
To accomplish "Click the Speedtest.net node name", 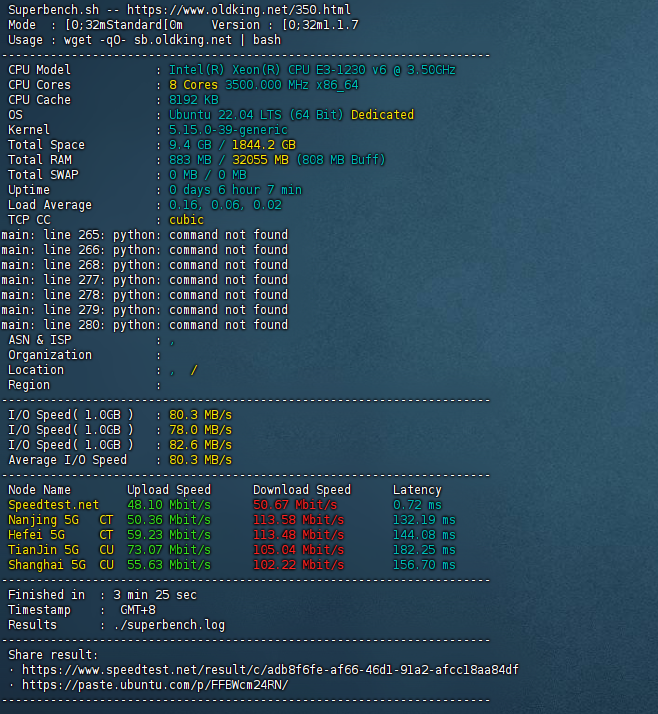I will tap(54, 505).
